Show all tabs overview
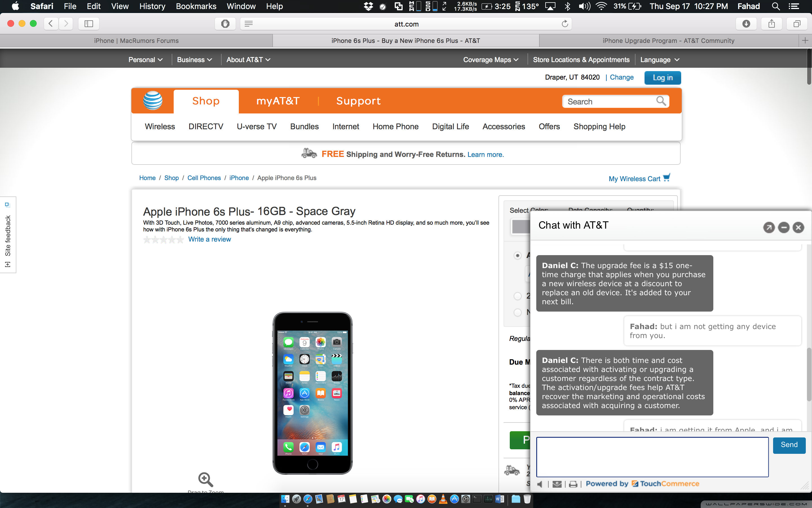The image size is (812, 508). (797, 23)
